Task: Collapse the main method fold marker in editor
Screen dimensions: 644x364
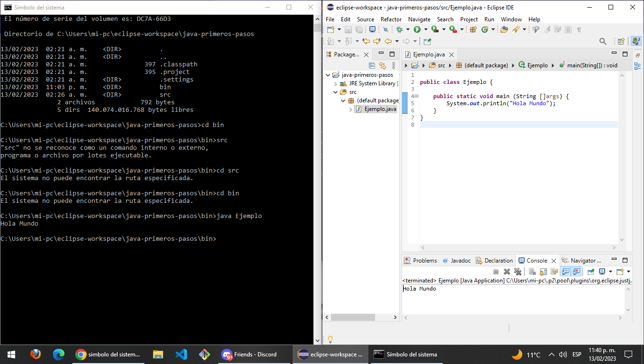Action: [417, 96]
